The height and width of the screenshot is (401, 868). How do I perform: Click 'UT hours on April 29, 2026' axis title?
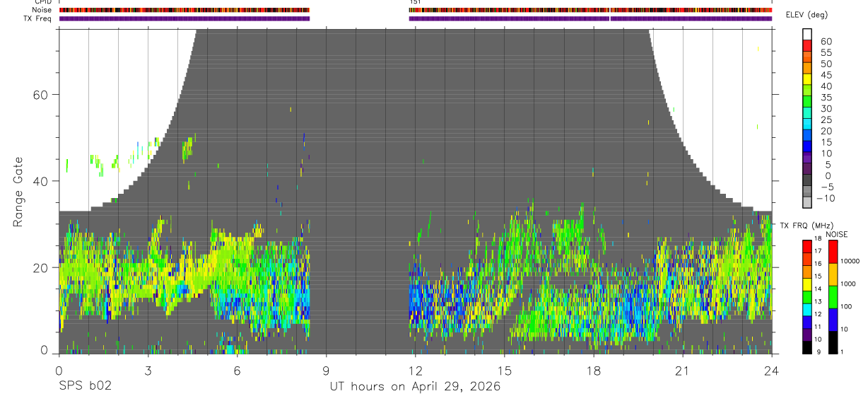[415, 387]
